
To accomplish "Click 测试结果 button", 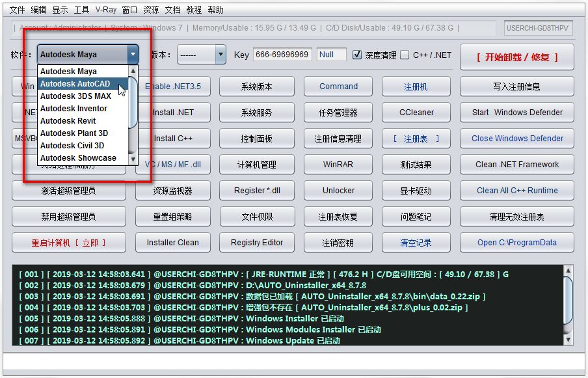I will (416, 164).
